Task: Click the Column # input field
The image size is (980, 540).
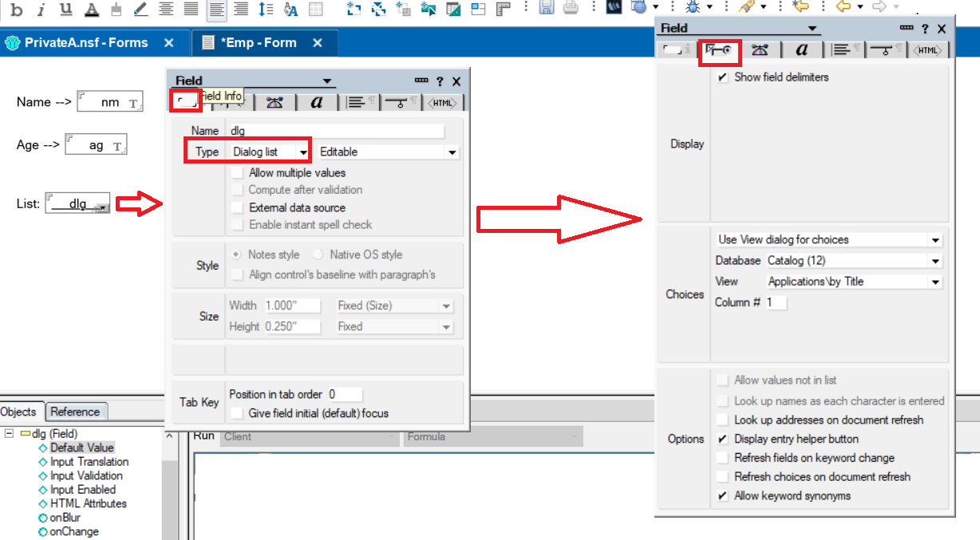Action: point(777,302)
